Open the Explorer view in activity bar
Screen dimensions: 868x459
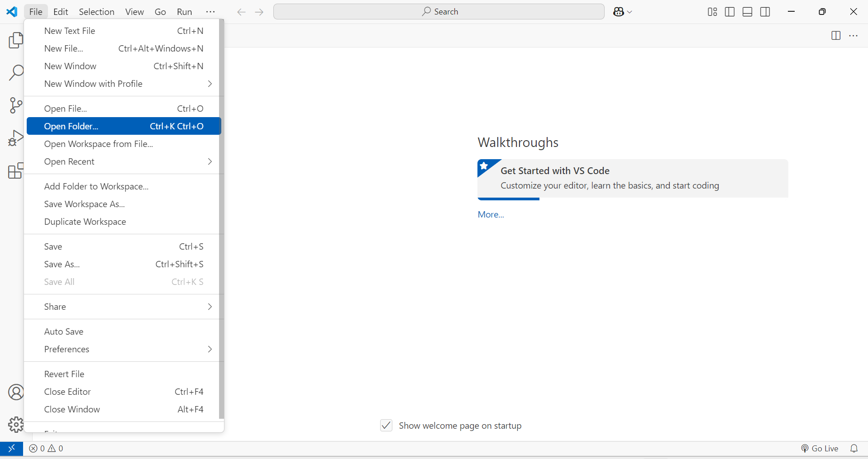pos(16,40)
